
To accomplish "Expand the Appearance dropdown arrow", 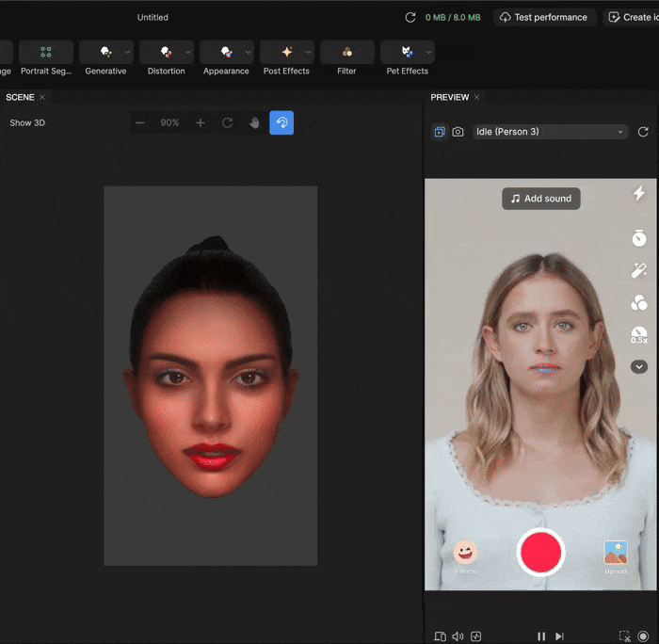I will pyautogui.click(x=248, y=52).
